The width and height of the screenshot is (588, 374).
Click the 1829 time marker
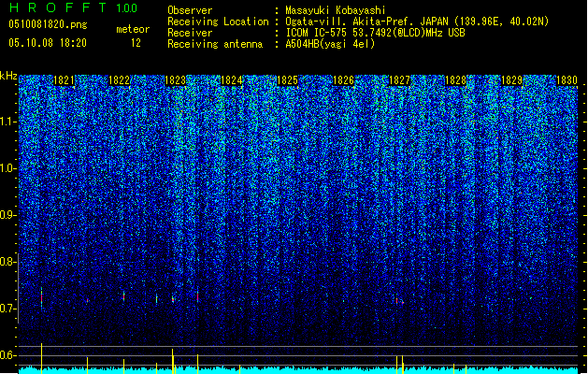coord(511,80)
